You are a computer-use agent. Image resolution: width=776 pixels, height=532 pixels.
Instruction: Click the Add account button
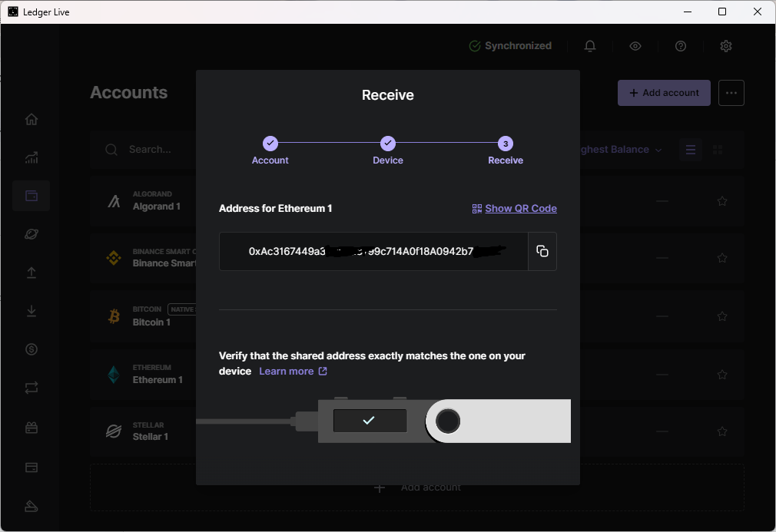[664, 93]
